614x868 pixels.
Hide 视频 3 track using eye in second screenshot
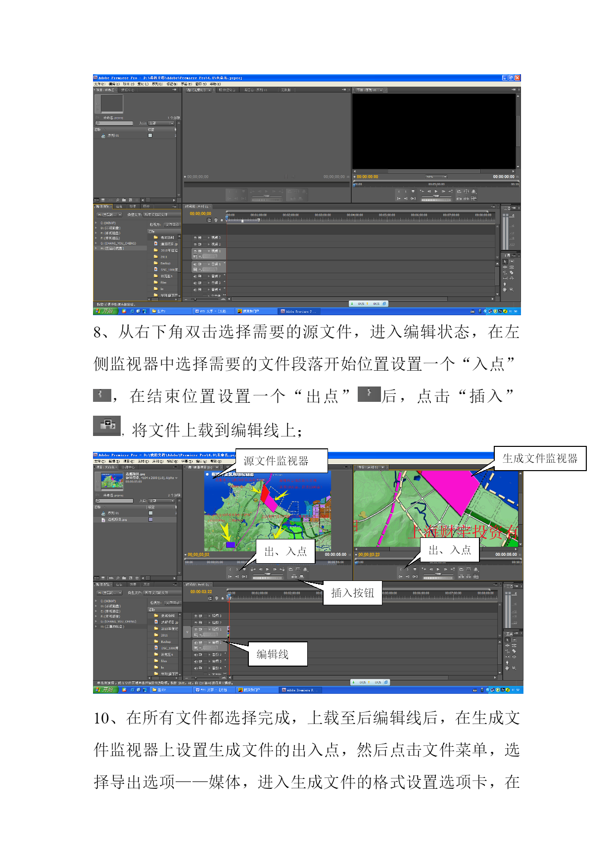195,616
